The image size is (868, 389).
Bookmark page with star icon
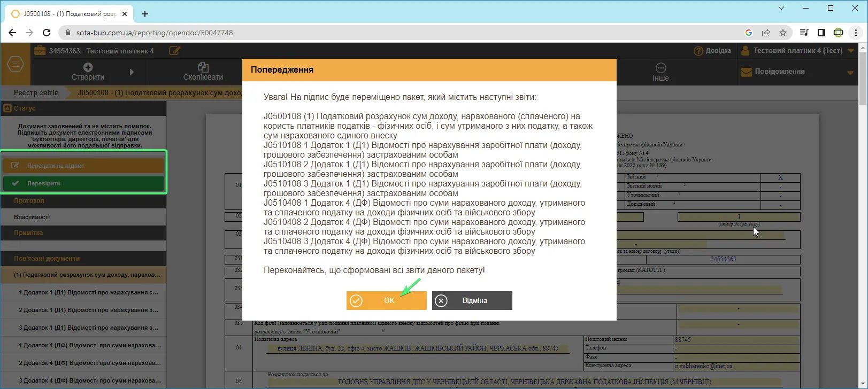click(x=783, y=33)
